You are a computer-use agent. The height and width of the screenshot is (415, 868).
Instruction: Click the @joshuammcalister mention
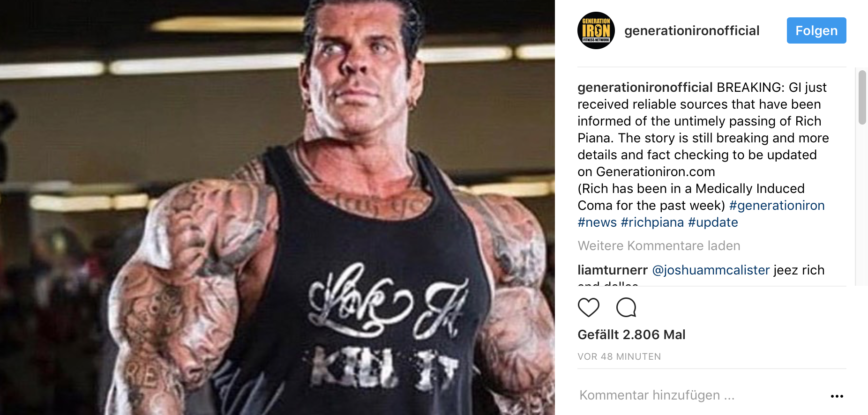click(x=711, y=270)
